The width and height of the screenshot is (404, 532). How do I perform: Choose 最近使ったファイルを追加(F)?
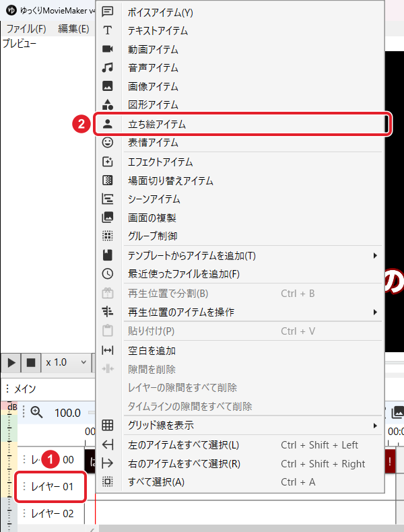(240, 274)
